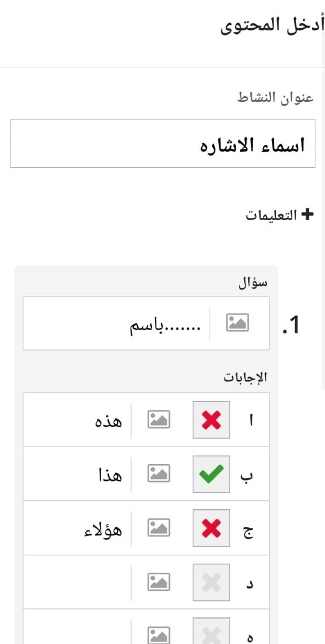Toggle correctness of answer هذه
Image resolution: width=325 pixels, height=644 pixels.
tap(211, 420)
